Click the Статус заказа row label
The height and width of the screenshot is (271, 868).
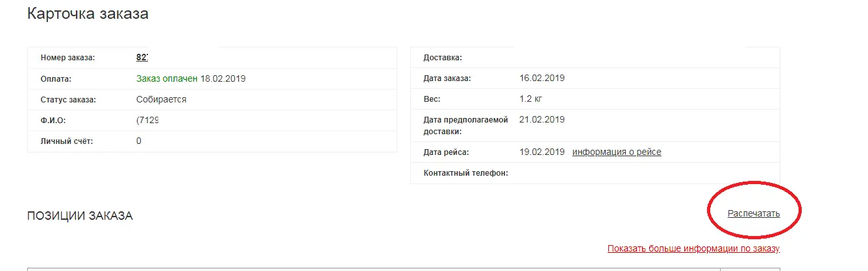click(68, 100)
